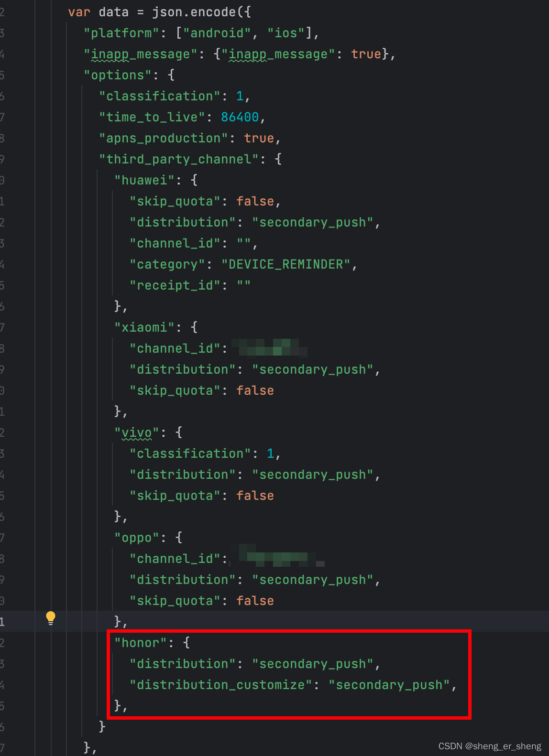Select the "android" string
Screen dimensions: 549x756
pyautogui.click(x=217, y=33)
